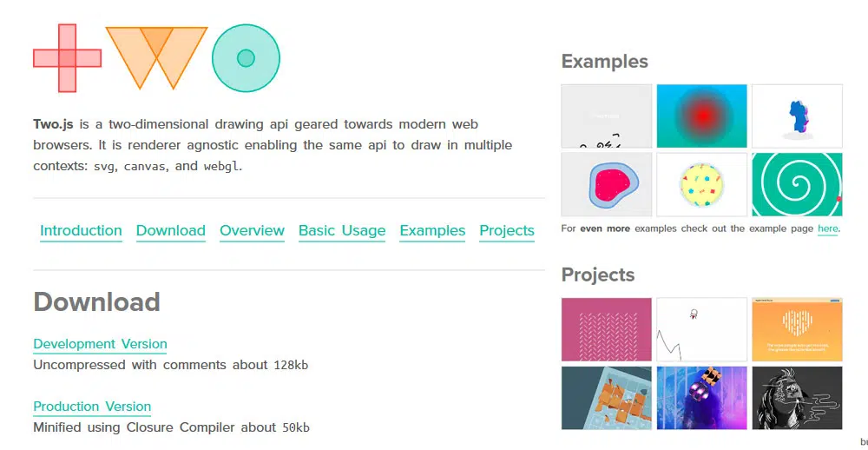
Task: Select the Examples nav link
Action: (x=432, y=230)
